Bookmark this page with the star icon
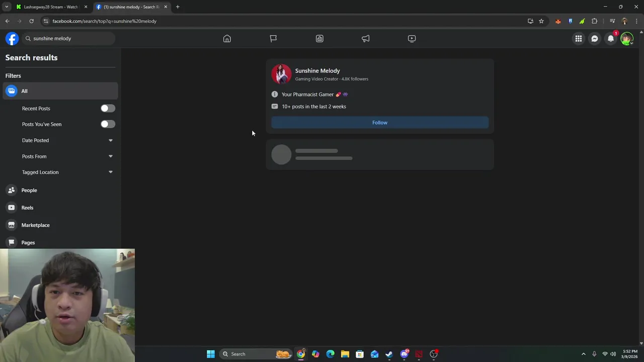 click(x=541, y=21)
